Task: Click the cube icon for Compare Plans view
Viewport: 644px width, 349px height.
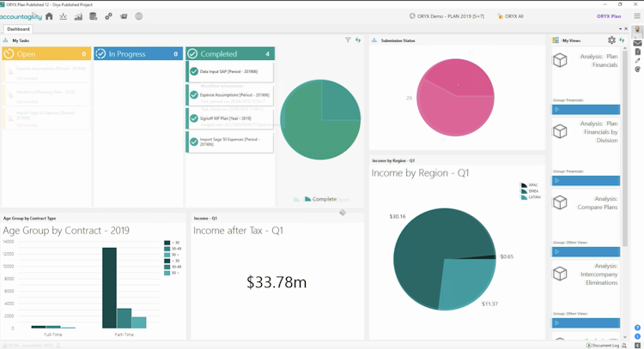Action: (x=560, y=202)
